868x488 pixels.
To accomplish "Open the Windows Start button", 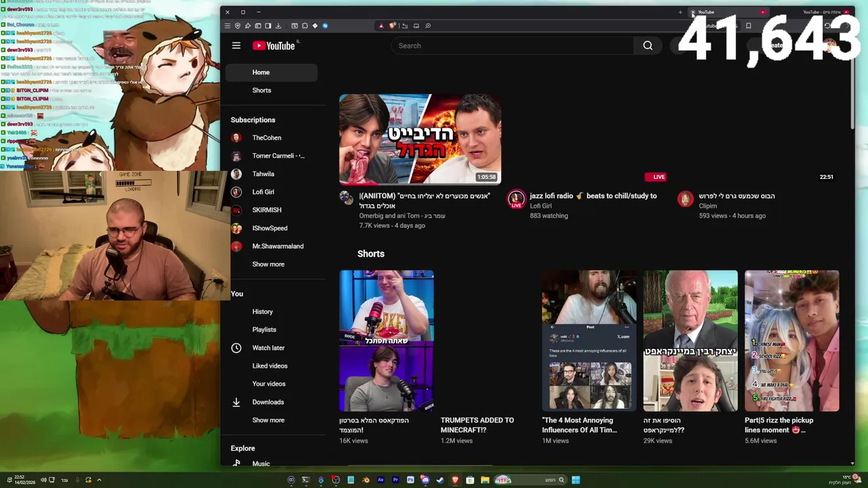I will pos(576,480).
